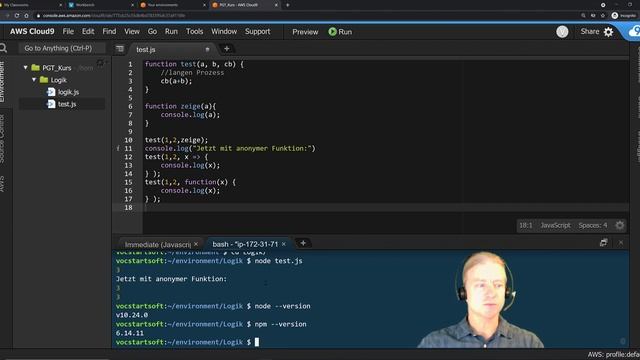
Task: Open the Go menu
Action: click(152, 31)
